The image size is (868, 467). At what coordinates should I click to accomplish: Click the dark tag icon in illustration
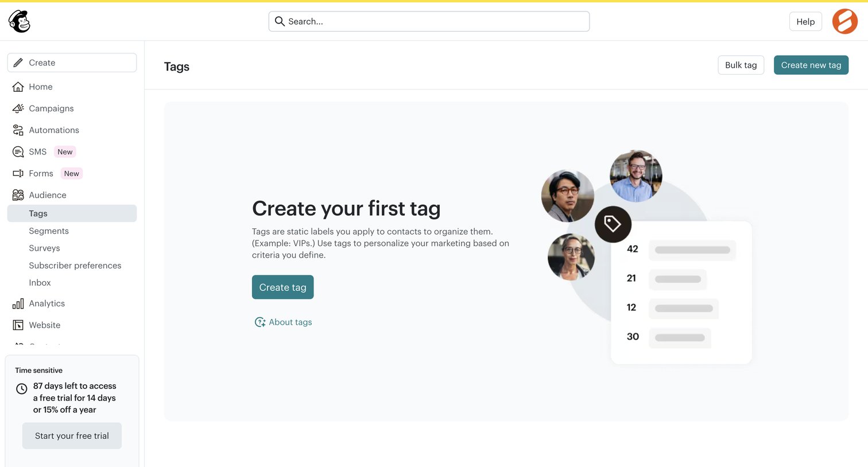click(x=613, y=224)
